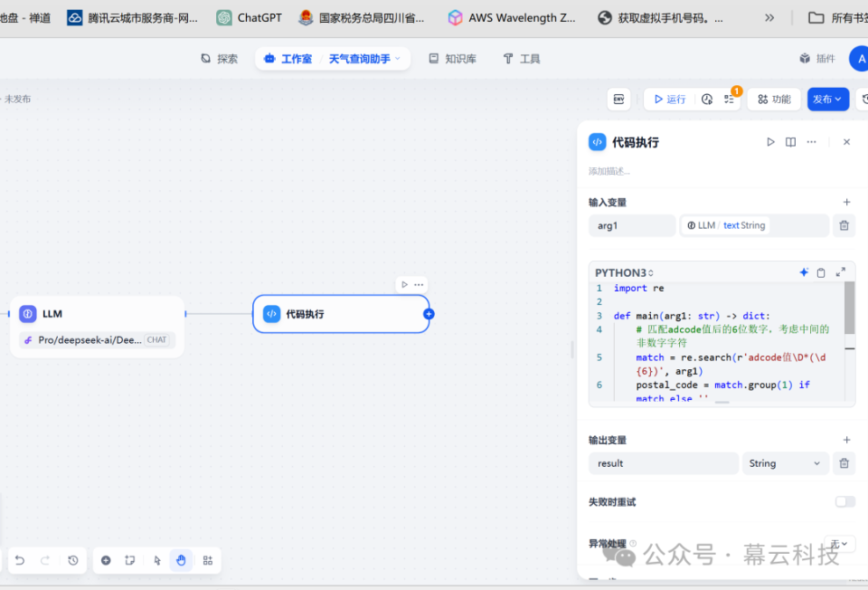Click the 功能 button

click(x=773, y=99)
